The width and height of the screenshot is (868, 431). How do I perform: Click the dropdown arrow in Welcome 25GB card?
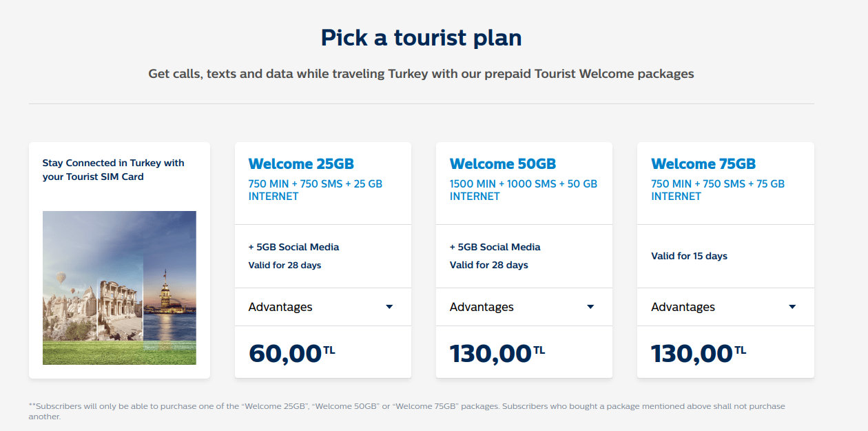(389, 307)
